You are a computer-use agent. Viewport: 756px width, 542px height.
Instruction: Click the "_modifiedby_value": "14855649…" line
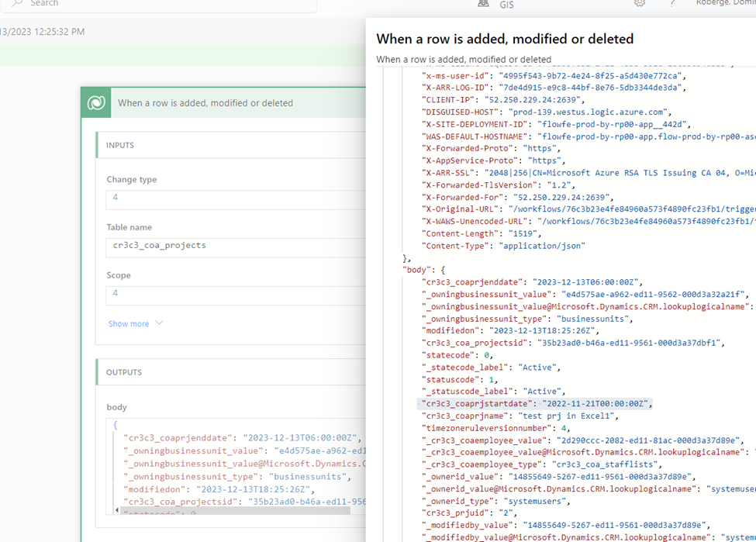pos(566,525)
